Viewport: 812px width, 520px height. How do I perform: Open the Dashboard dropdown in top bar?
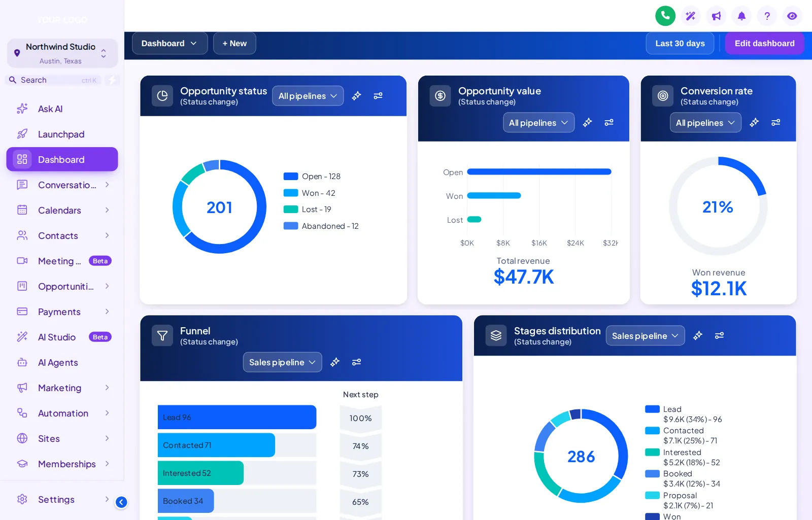(170, 44)
